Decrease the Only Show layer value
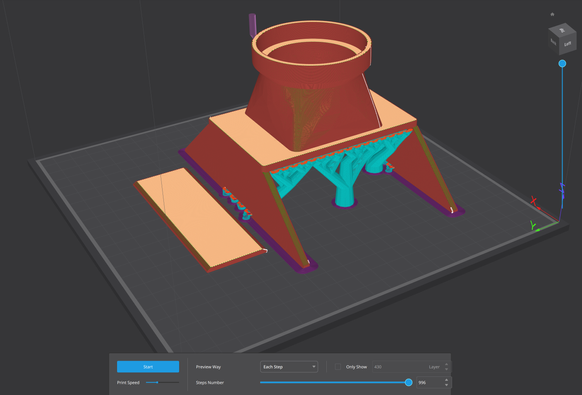582x395 pixels. (x=447, y=369)
